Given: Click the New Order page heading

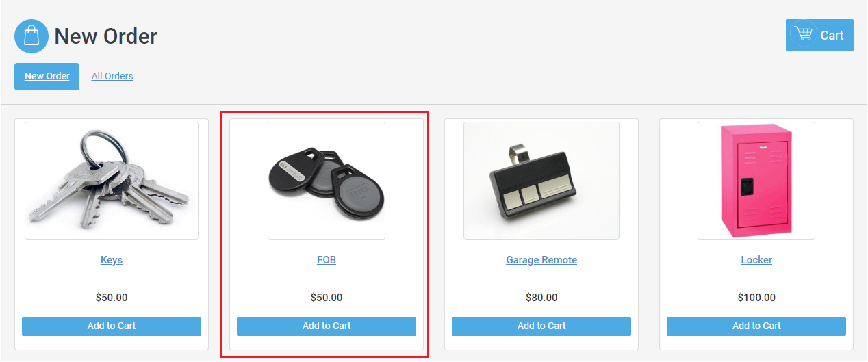Looking at the screenshot, I should tap(106, 36).
